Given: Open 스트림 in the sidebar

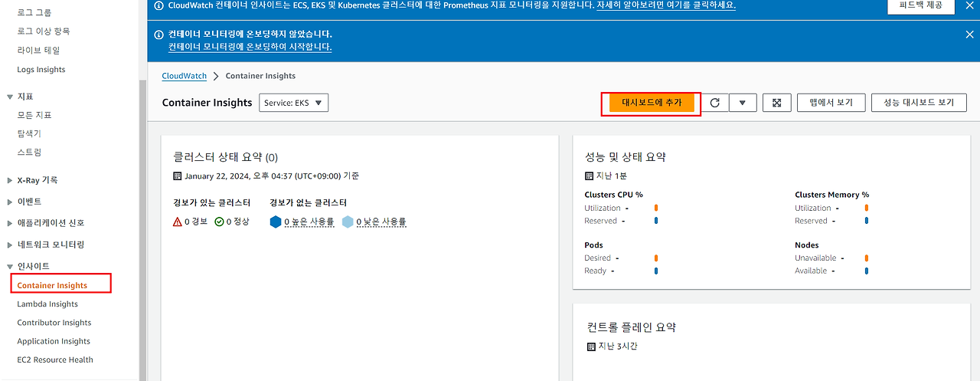Looking at the screenshot, I should point(29,152).
